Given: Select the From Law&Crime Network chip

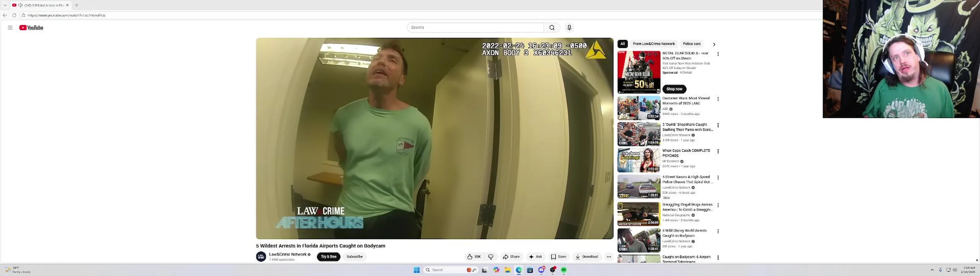Looking at the screenshot, I should [653, 44].
